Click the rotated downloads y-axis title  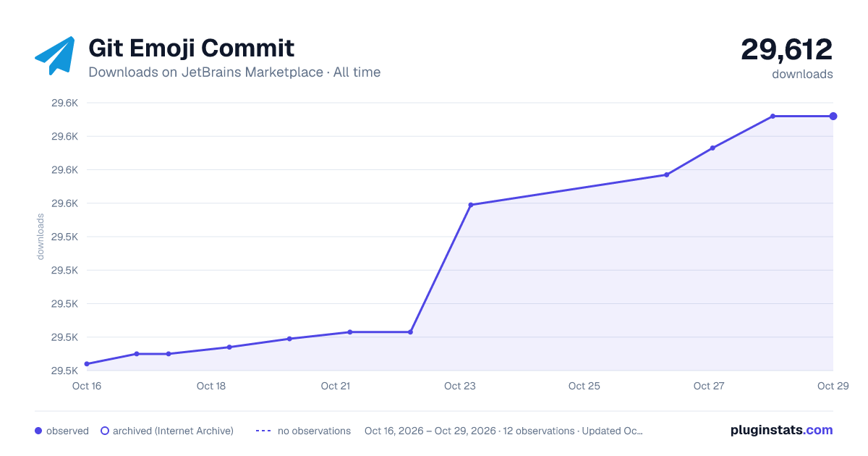pos(41,237)
